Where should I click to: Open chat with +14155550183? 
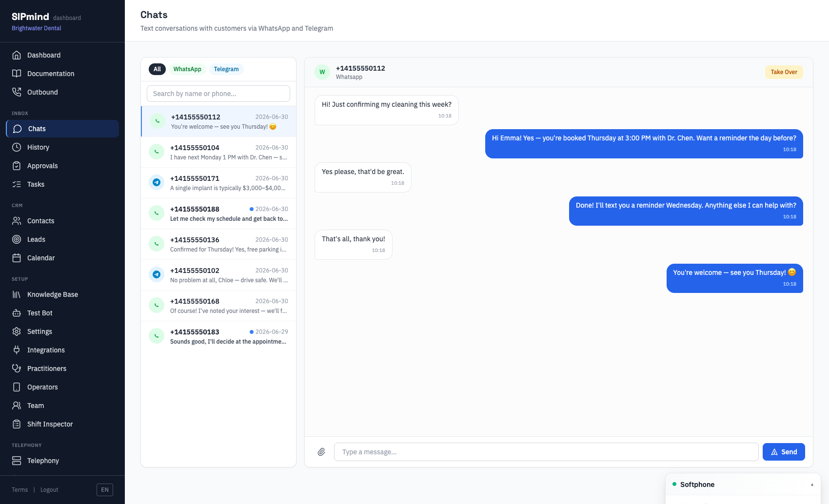point(218,336)
